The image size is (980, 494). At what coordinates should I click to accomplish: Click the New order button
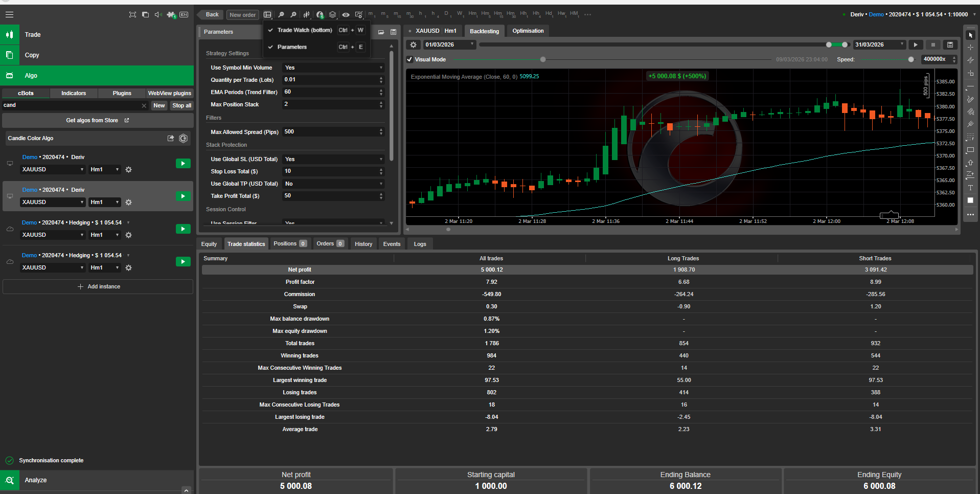point(242,15)
